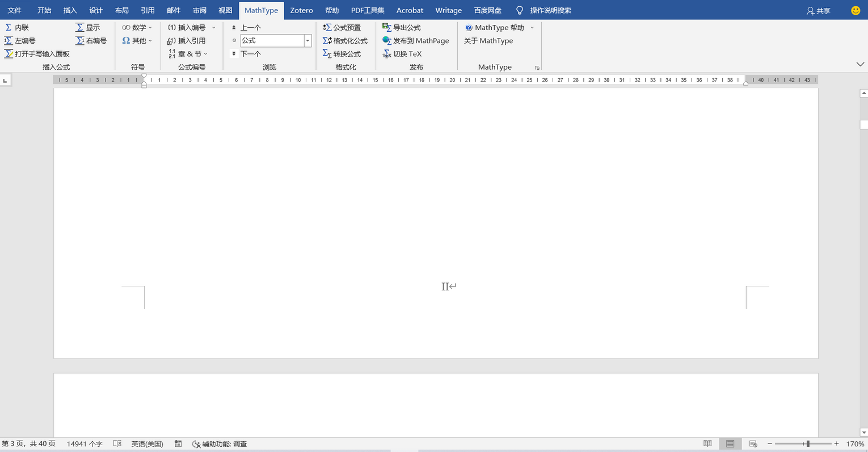The height and width of the screenshot is (452, 868).
Task: Click the 170% zoom level
Action: (855, 443)
